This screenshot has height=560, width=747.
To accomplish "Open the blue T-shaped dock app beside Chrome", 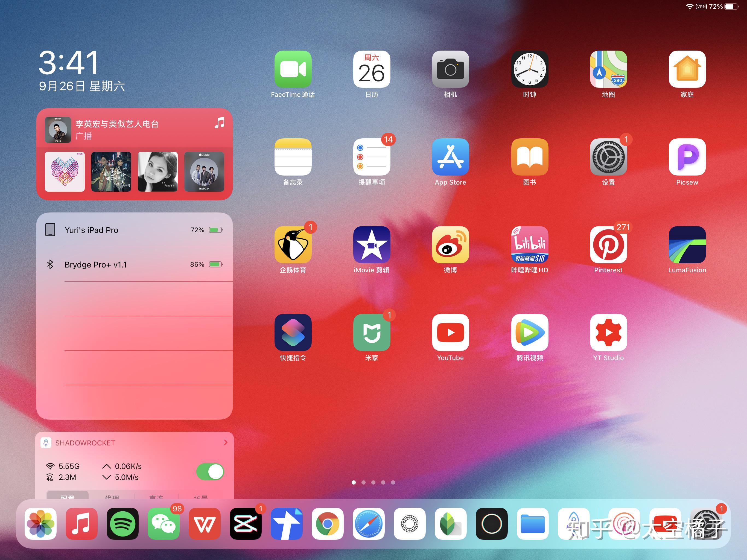I will click(286, 524).
